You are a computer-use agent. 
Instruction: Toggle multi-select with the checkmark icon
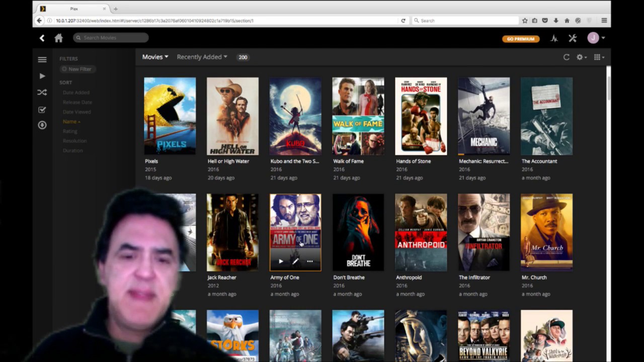click(42, 110)
